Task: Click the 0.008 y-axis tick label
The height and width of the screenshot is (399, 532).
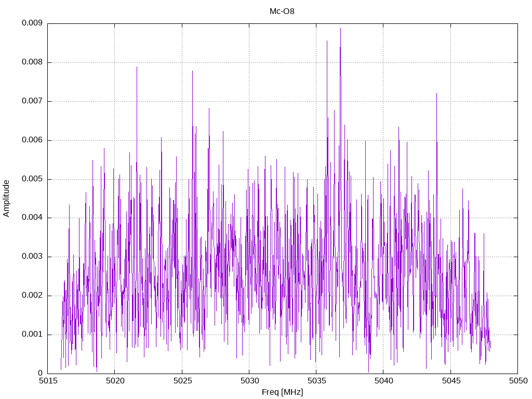Action: tap(32, 62)
